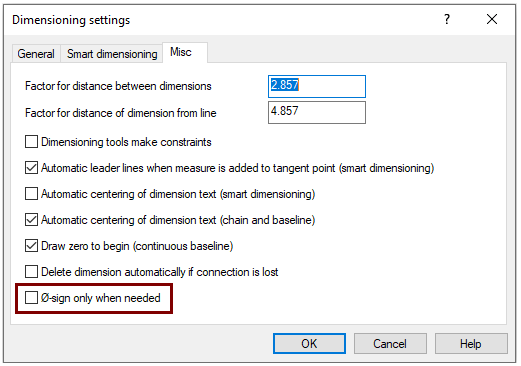
Task: Click the distance between dimensions factor field
Action: pos(317,86)
